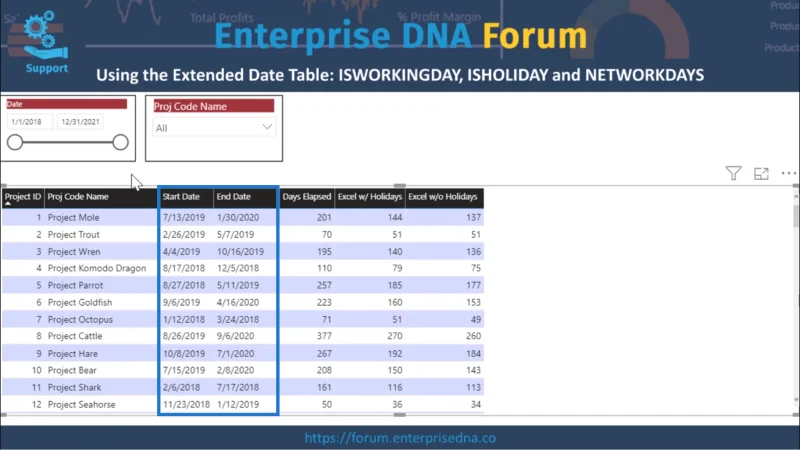This screenshot has height=450, width=800.
Task: Select the right date slider handle
Action: [120, 142]
